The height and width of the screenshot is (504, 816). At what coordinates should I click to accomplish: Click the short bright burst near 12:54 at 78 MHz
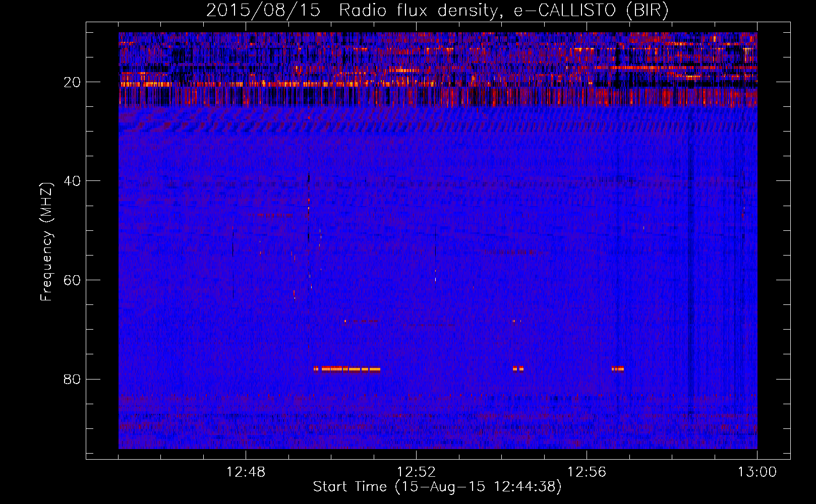click(518, 368)
